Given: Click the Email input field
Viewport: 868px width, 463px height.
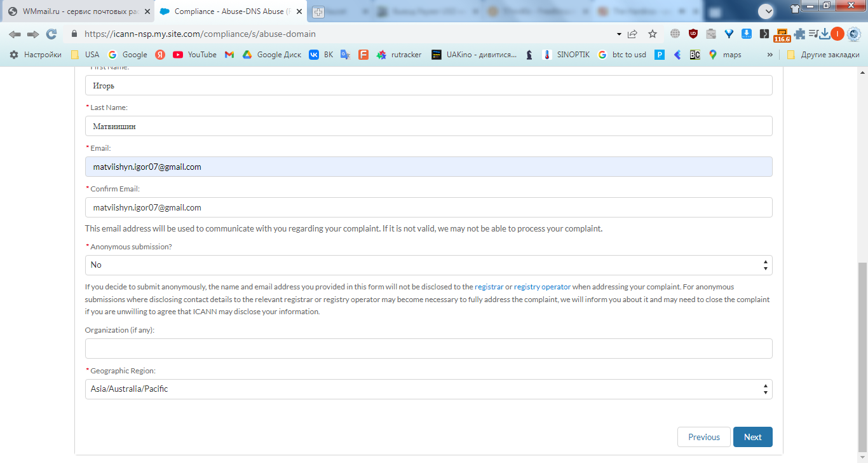Looking at the screenshot, I should (429, 167).
